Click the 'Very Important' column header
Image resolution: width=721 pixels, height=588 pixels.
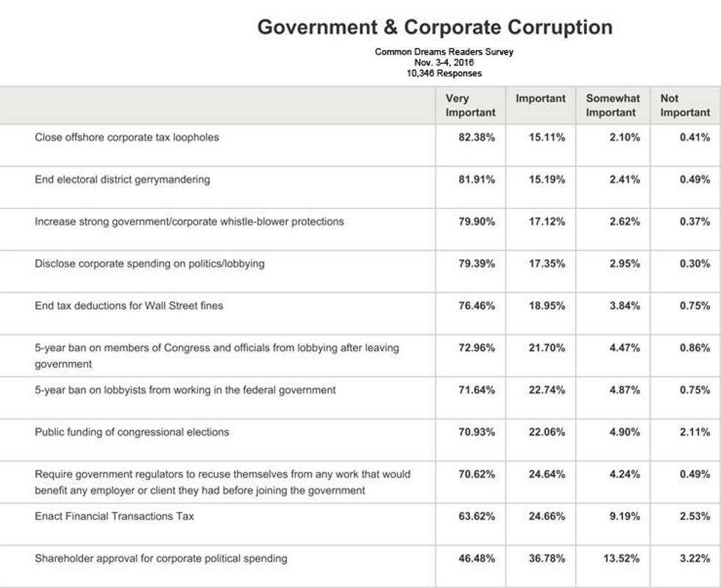(470, 105)
